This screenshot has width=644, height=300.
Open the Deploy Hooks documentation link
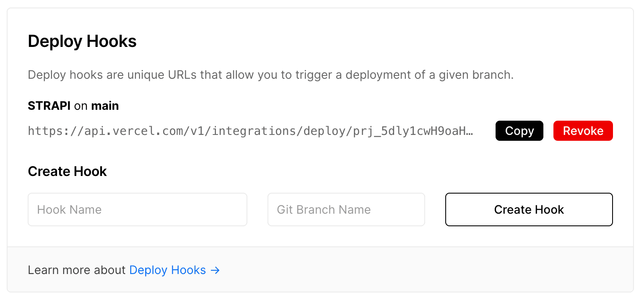tap(167, 270)
